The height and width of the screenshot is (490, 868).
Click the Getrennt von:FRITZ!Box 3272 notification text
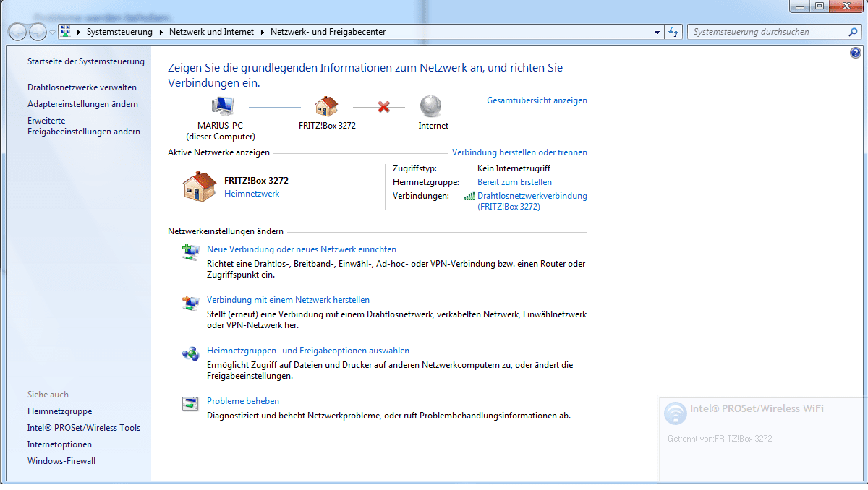click(x=720, y=439)
